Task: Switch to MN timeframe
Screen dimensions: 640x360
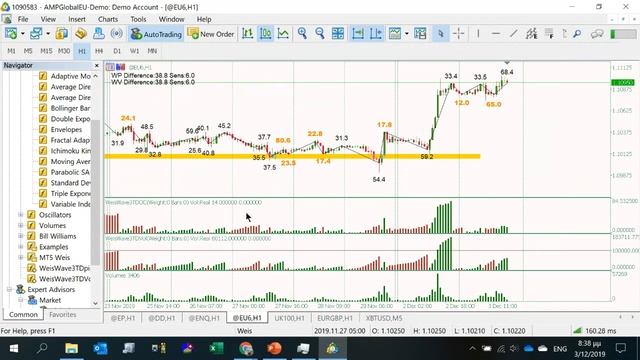Action: [x=152, y=51]
